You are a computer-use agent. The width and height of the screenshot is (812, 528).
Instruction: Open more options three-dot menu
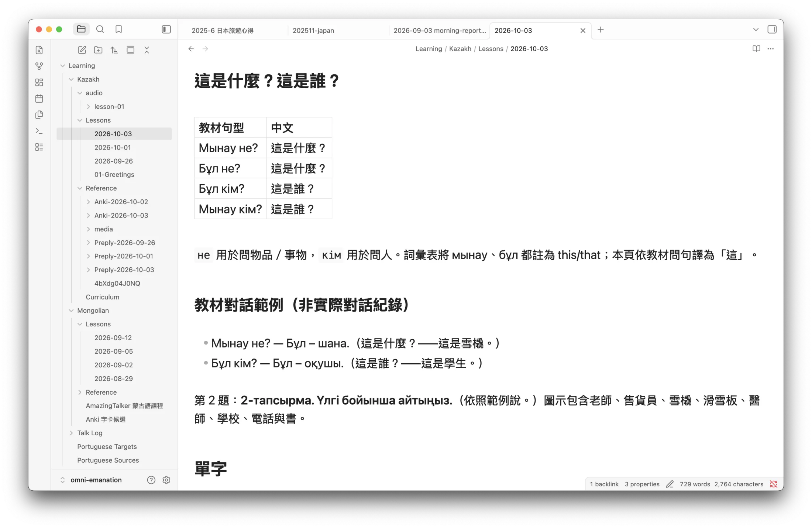point(771,49)
